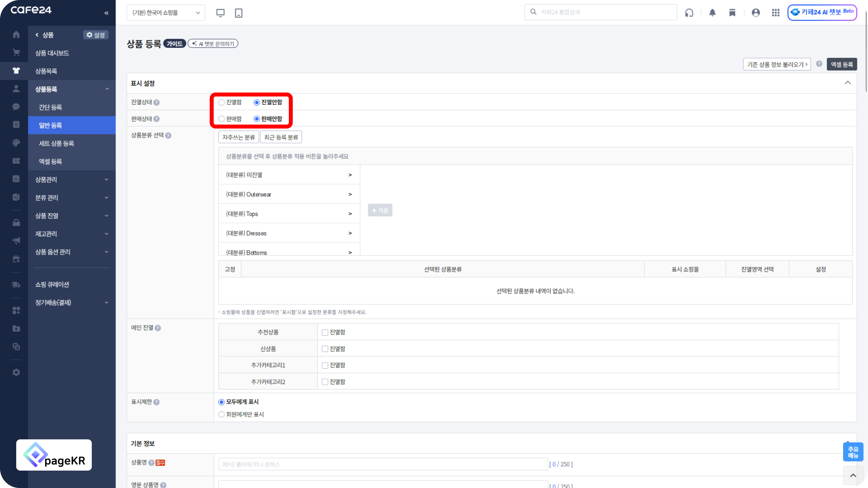Image resolution: width=868 pixels, height=488 pixels.
Task: Open 세트 상품 등록 menu item
Action: pos(57,144)
